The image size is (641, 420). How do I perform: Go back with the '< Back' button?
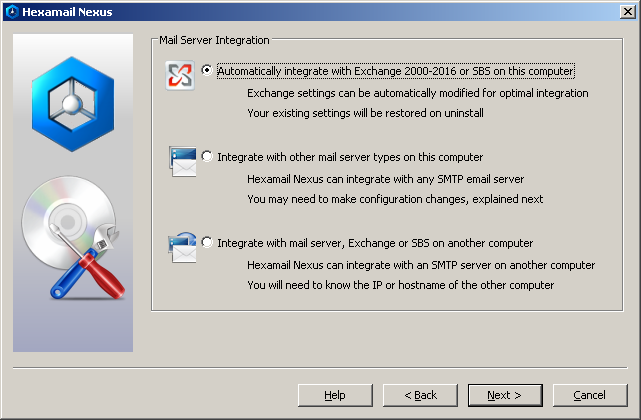coord(420,395)
